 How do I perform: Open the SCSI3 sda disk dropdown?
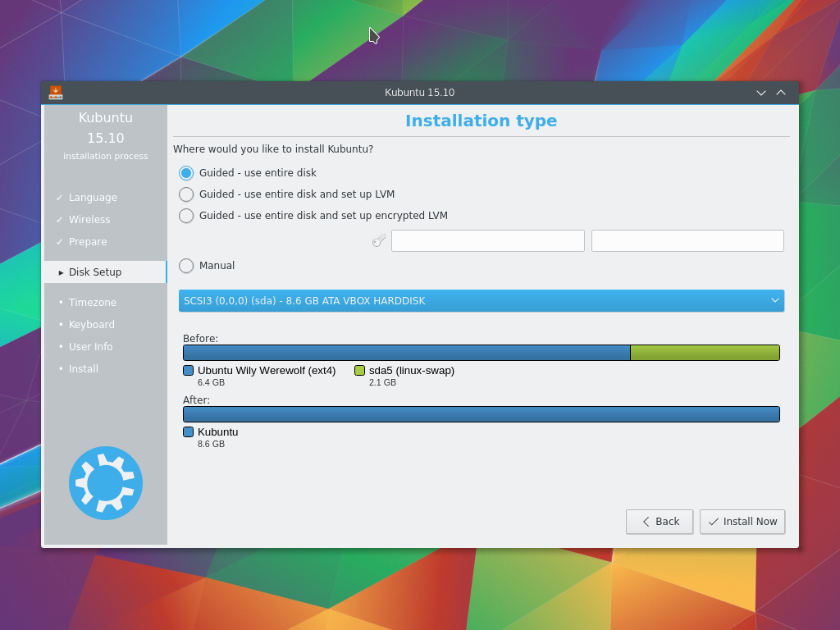point(481,301)
